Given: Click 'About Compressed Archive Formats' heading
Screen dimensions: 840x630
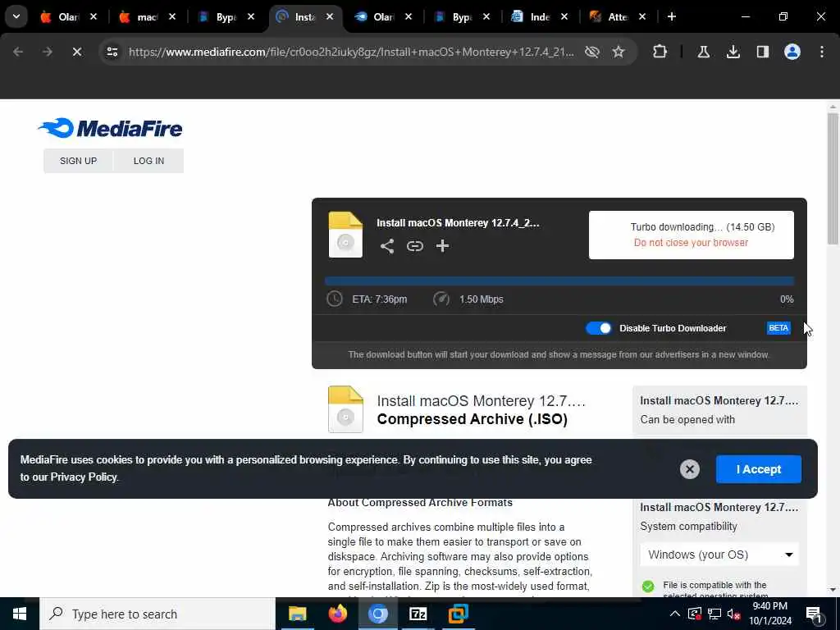Looking at the screenshot, I should pos(420,503).
